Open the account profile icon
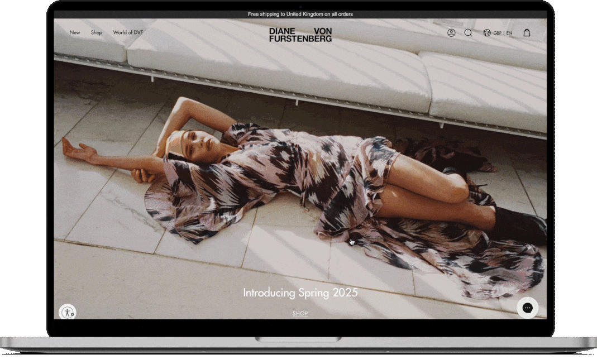Viewport: 597px width, 364px height. [x=451, y=33]
